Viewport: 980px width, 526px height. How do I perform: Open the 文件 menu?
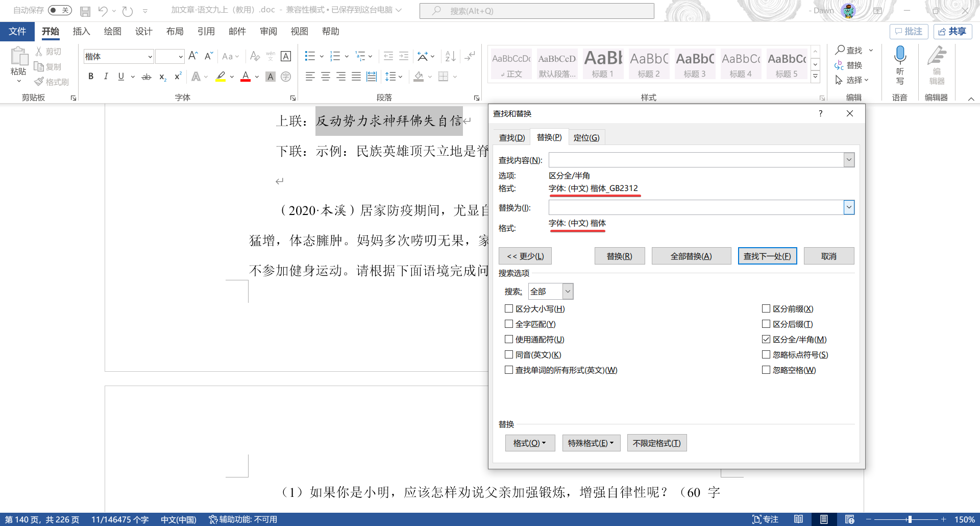(x=17, y=32)
